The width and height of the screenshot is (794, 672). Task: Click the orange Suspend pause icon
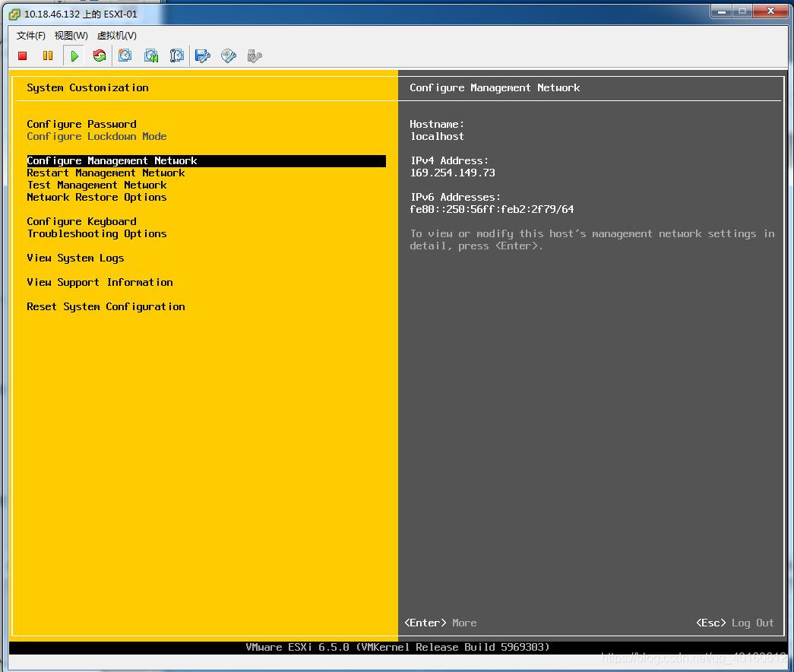(48, 55)
